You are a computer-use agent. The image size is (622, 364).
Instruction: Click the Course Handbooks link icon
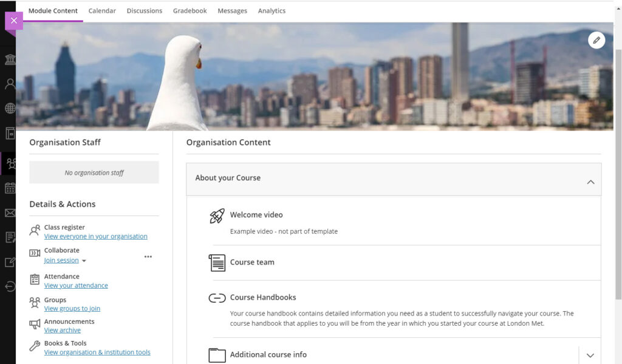217,298
